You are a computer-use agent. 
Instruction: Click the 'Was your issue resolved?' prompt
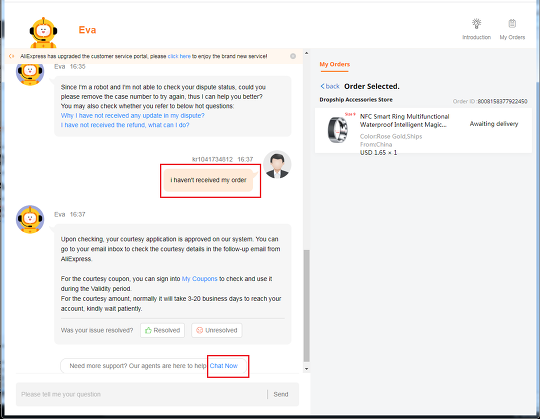pyautogui.click(x=97, y=330)
